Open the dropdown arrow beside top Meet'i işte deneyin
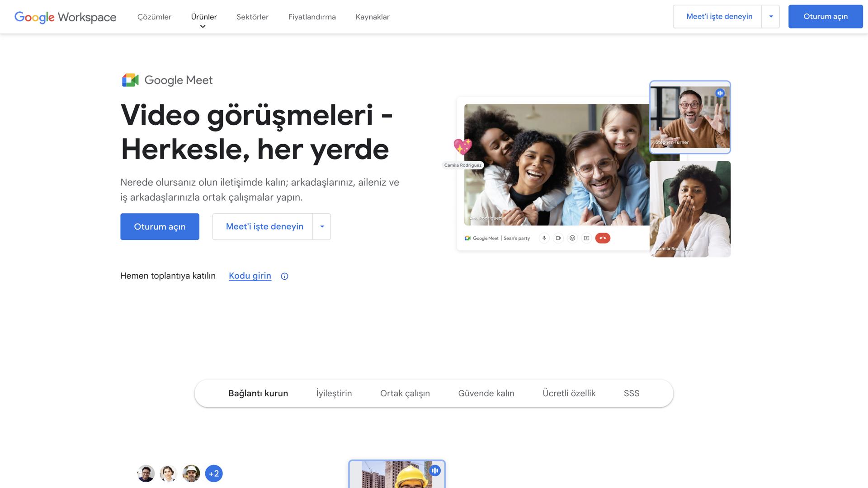This screenshot has height=488, width=868. click(770, 16)
